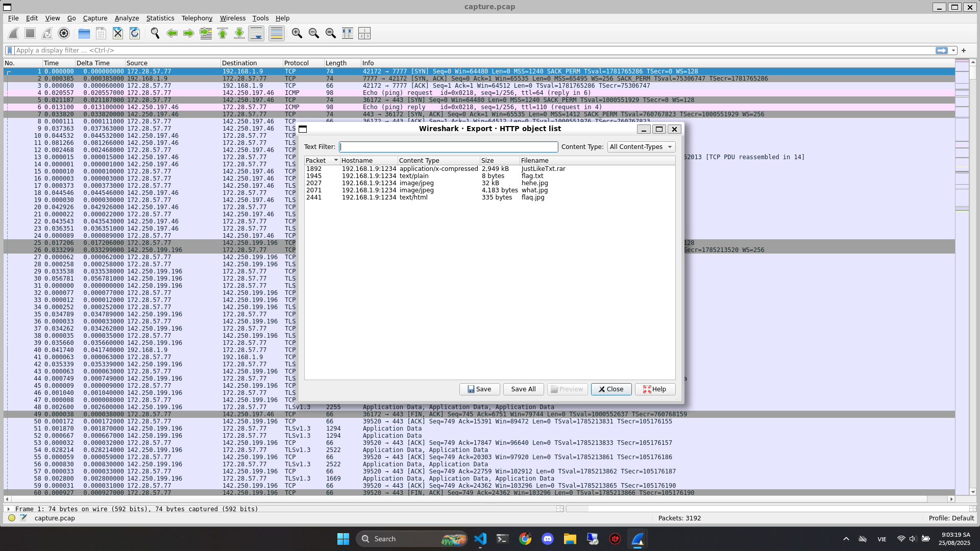Click the go to specified packet icon
The height and width of the screenshot is (551, 980).
[206, 34]
